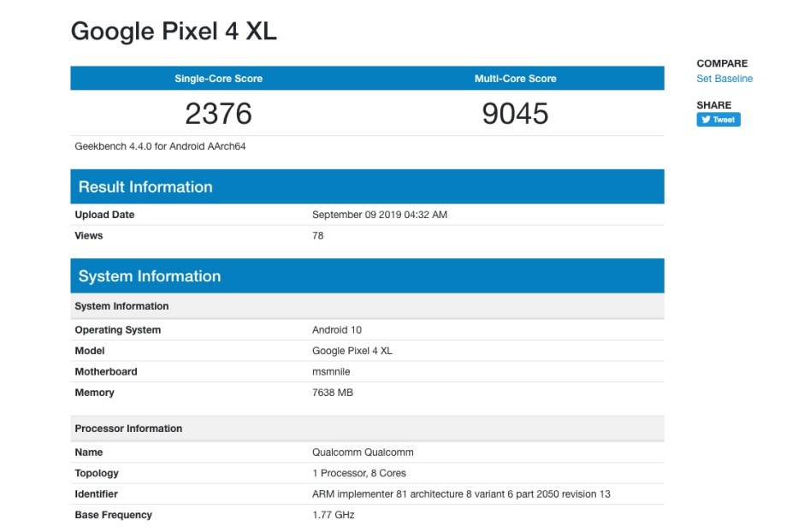Image resolution: width=804 pixels, height=532 pixels.
Task: Click the Single-Core Score header
Action: [x=218, y=78]
